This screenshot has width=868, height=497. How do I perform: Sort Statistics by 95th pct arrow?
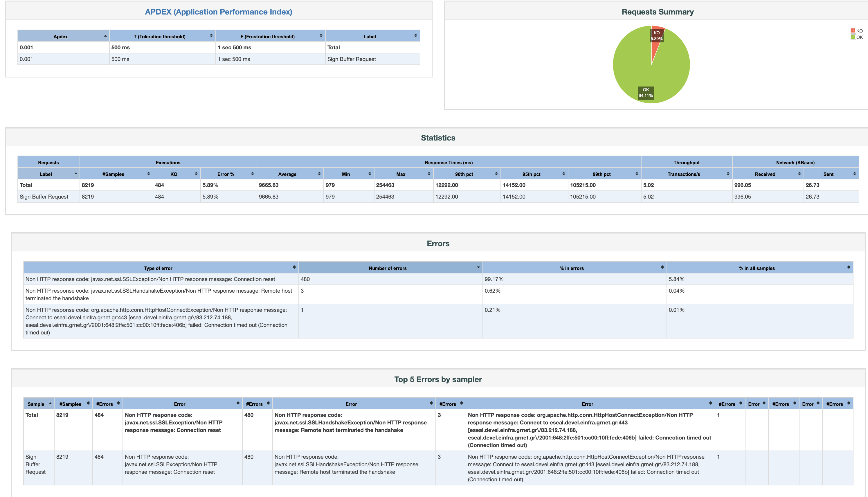coord(563,174)
